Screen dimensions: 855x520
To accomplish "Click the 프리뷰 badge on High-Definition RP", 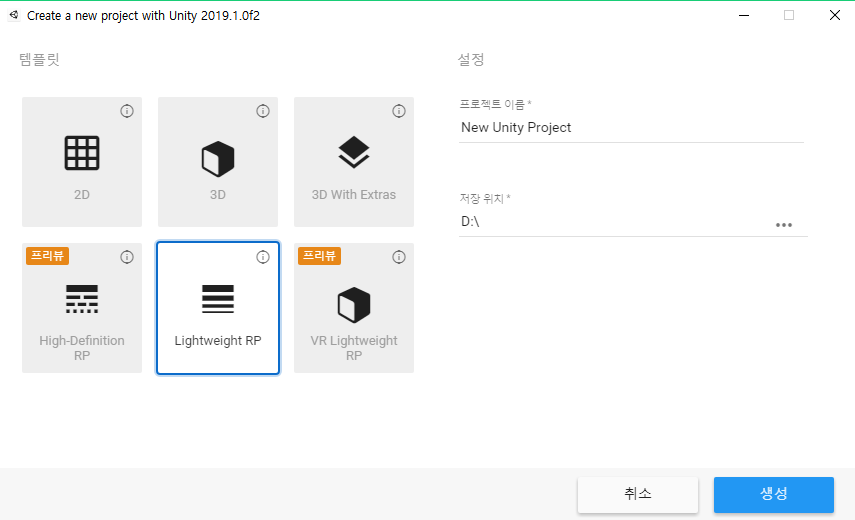I will click(47, 256).
